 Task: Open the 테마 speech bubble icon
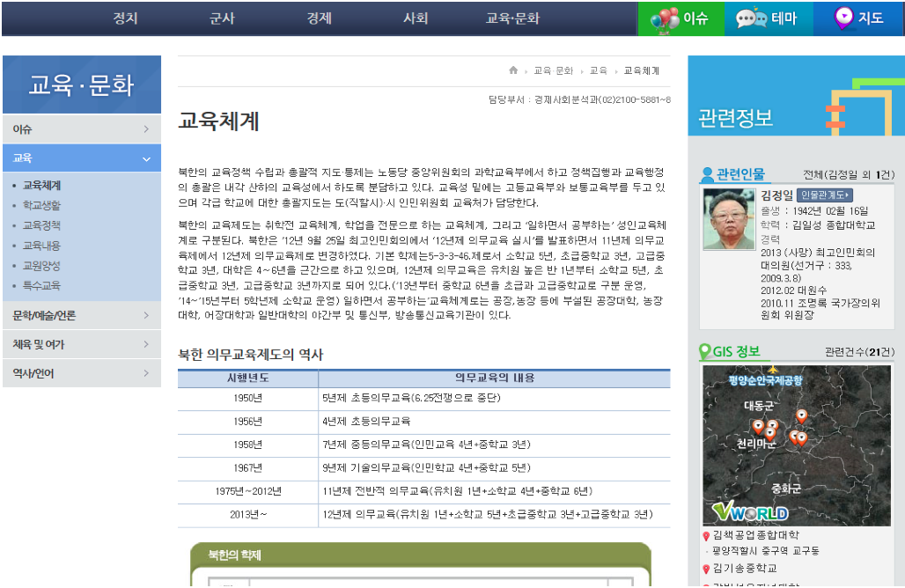751,18
